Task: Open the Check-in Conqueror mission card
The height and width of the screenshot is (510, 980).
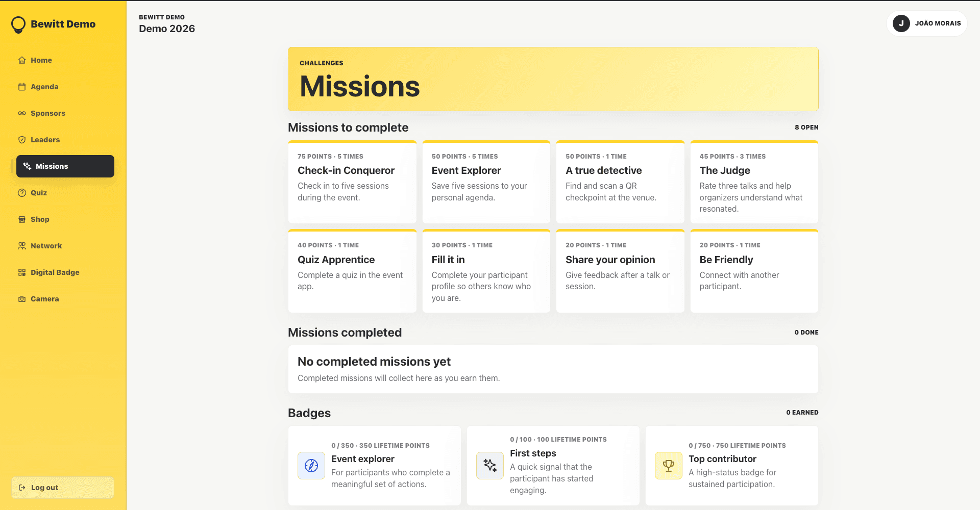Action: pos(352,182)
